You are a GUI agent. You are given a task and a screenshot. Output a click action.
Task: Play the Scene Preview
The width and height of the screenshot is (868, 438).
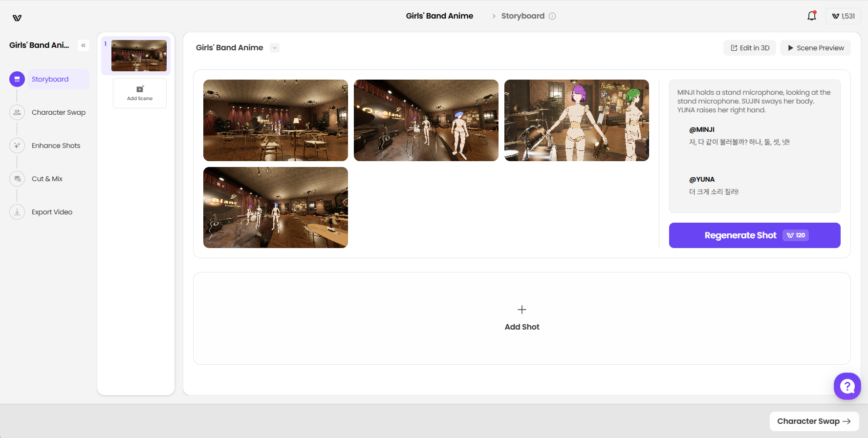pos(815,48)
